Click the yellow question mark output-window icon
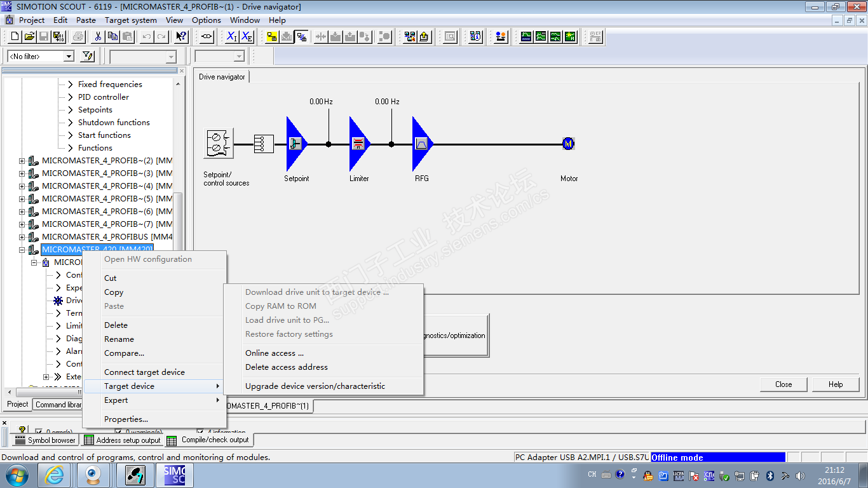Screen dimensions: 868x488 pyautogui.click(x=22, y=430)
